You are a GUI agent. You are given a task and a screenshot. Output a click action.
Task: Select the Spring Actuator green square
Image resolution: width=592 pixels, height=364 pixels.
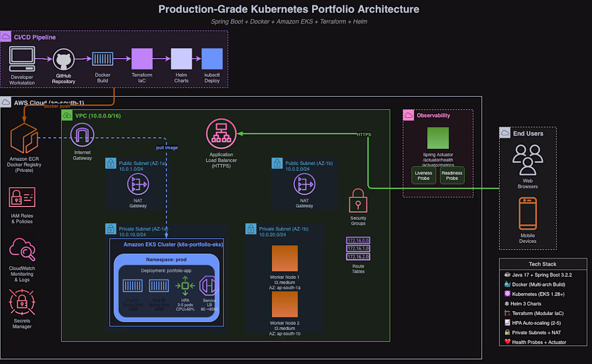pyautogui.click(x=438, y=138)
